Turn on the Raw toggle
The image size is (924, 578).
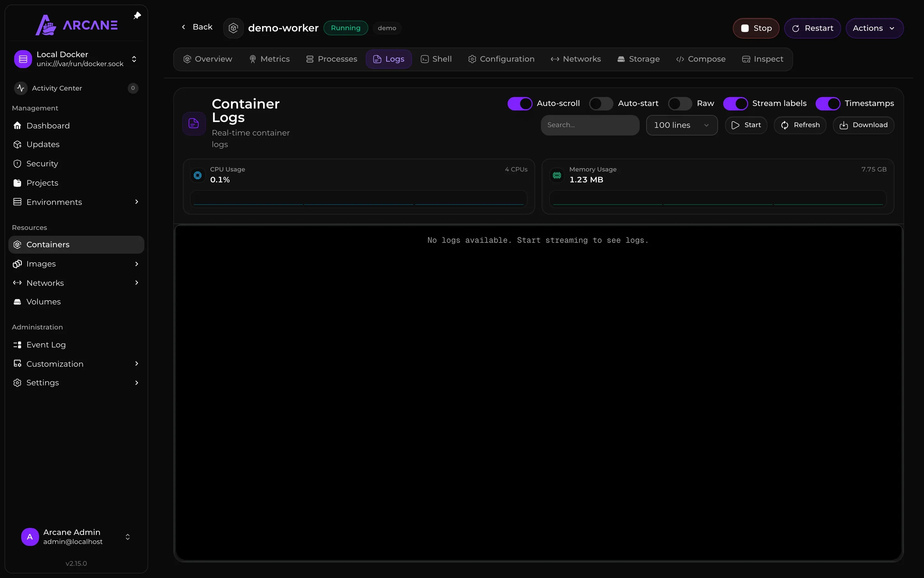[x=680, y=104]
